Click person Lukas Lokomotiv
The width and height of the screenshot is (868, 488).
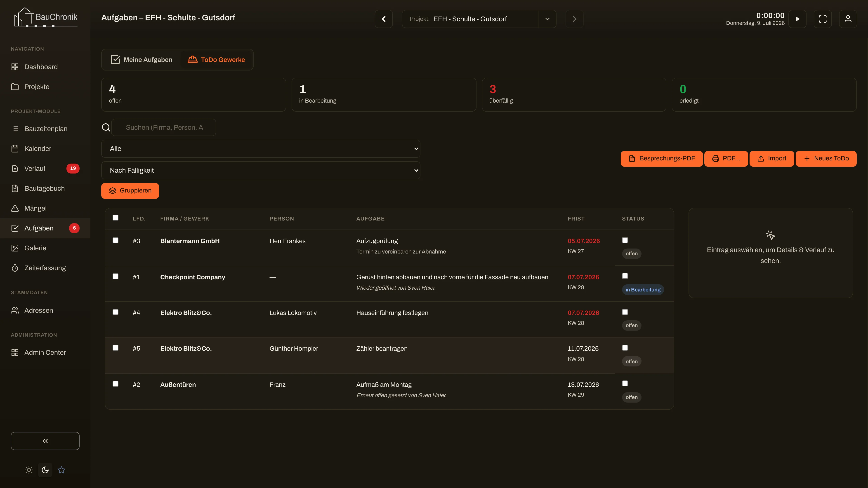tap(293, 312)
